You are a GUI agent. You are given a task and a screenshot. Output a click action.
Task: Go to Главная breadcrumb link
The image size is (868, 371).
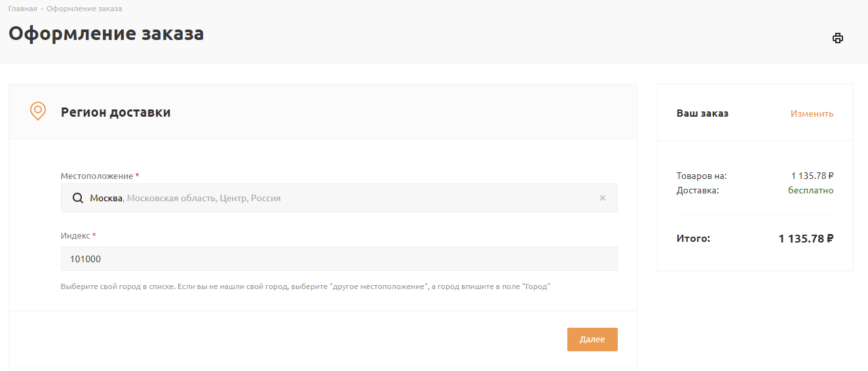[22, 9]
